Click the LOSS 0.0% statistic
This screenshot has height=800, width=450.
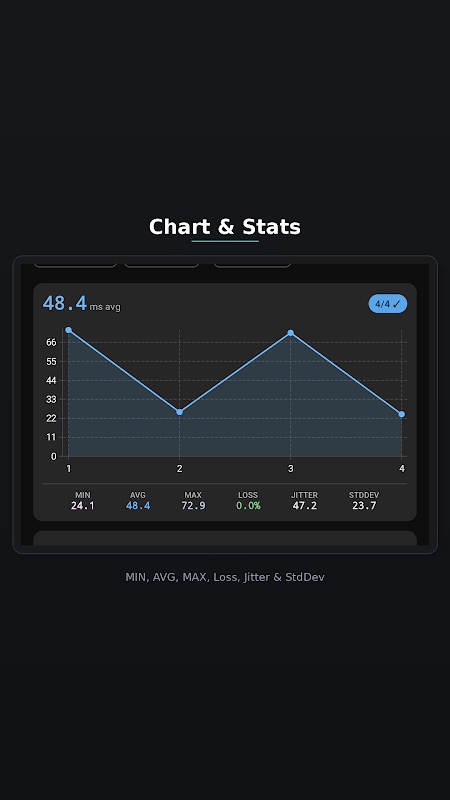tap(248, 501)
